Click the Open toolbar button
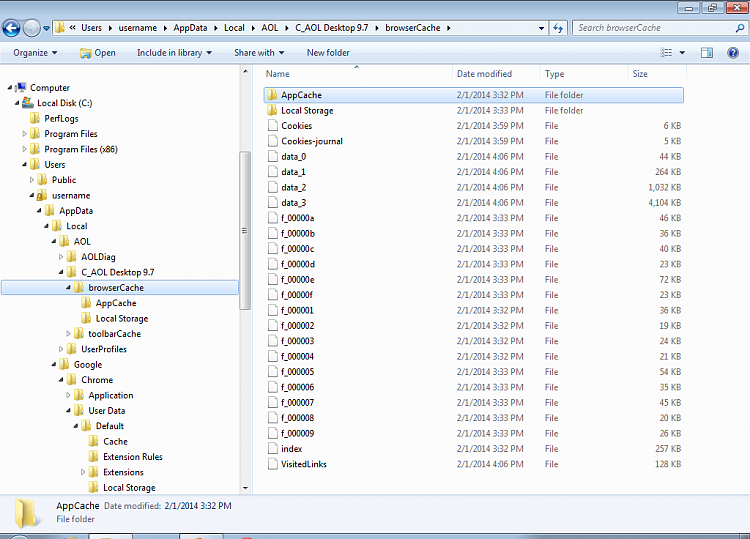 (98, 53)
